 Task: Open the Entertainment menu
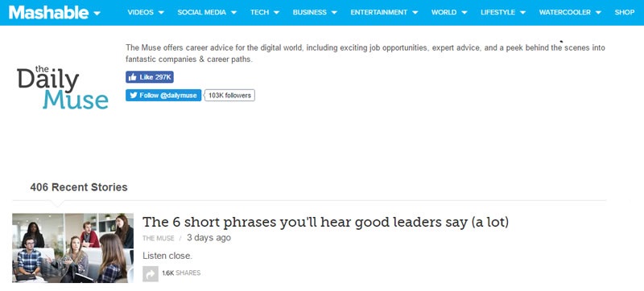click(384, 12)
